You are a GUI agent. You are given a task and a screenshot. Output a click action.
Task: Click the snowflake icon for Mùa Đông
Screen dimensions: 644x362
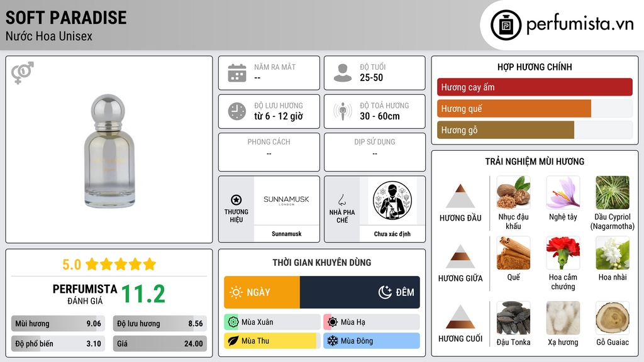point(332,341)
